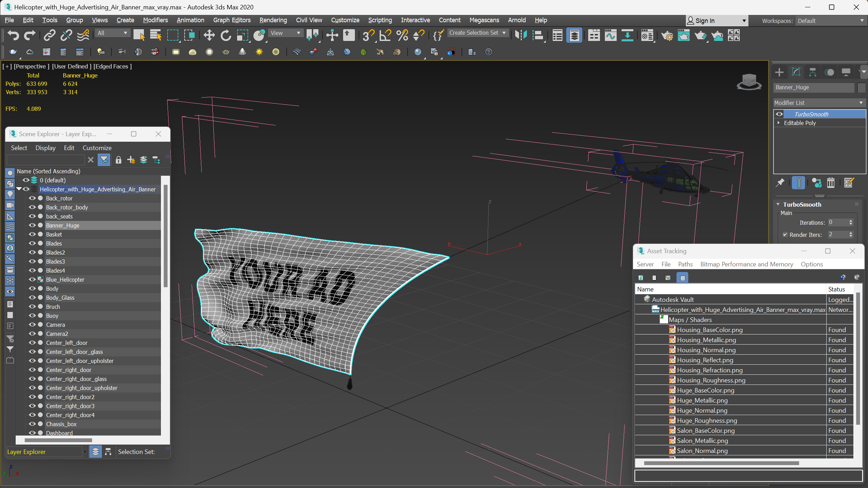Toggle visibility of Chassis_box object
868x488 pixels.
[x=32, y=424]
